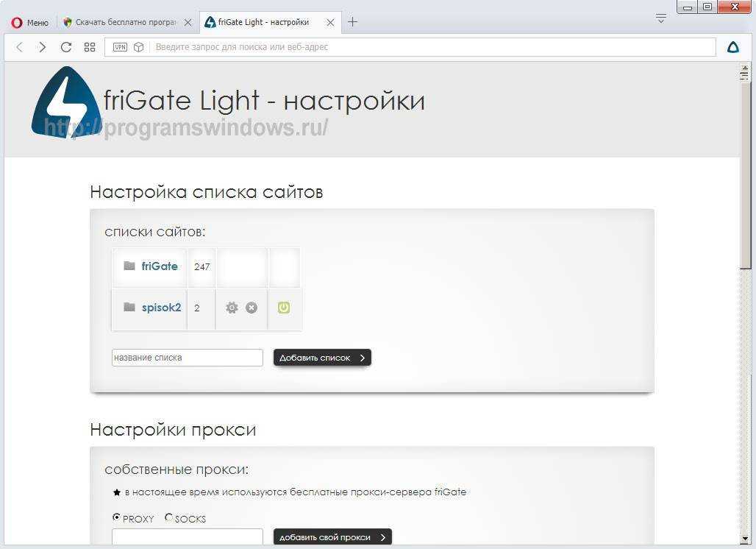Open the Opera Меню button
This screenshot has width=756, height=549.
coord(30,22)
